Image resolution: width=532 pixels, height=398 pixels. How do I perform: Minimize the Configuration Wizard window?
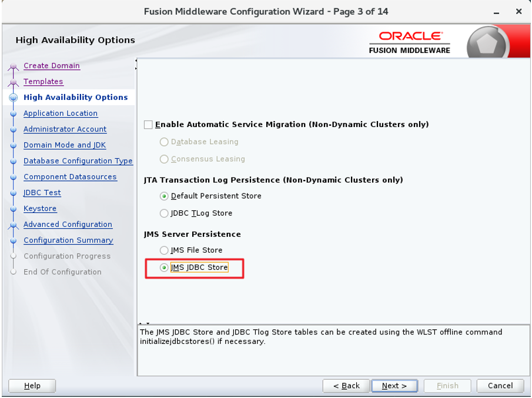[x=496, y=12]
